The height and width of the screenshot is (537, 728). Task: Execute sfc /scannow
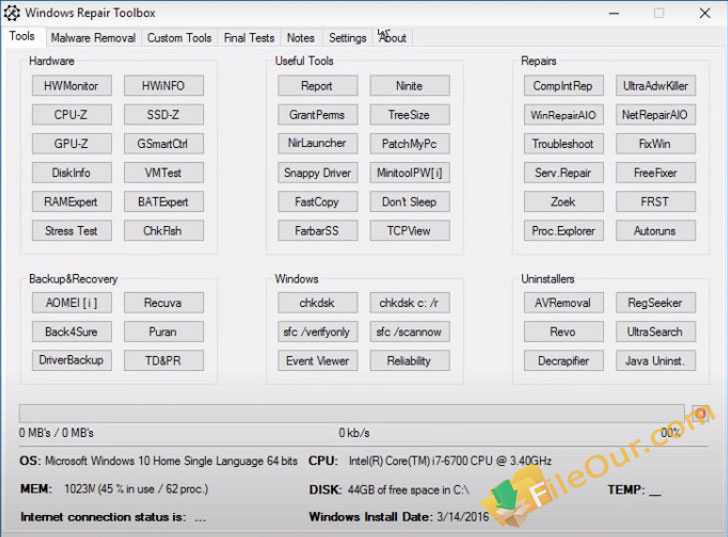coord(410,332)
